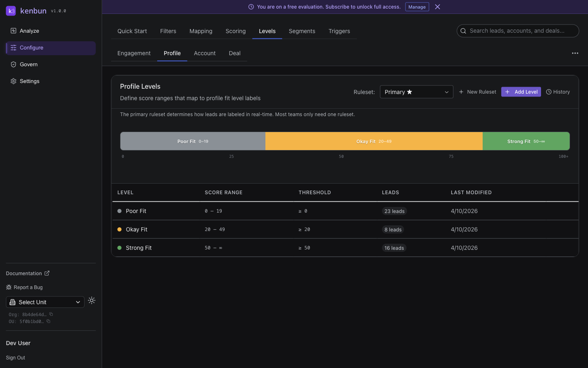This screenshot has height=368, width=588.
Task: Click the green Strong Fit dot
Action: (120, 248)
